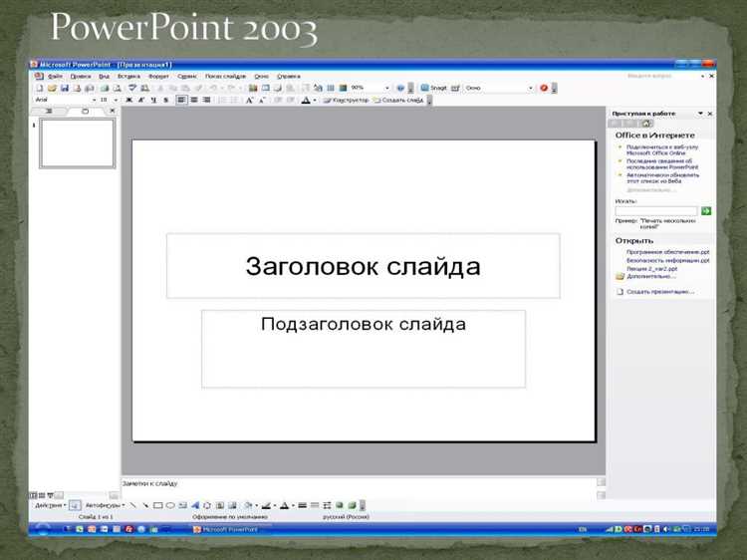Switch to the Slides tab in left pane
This screenshot has height=560, width=747.
[x=85, y=111]
